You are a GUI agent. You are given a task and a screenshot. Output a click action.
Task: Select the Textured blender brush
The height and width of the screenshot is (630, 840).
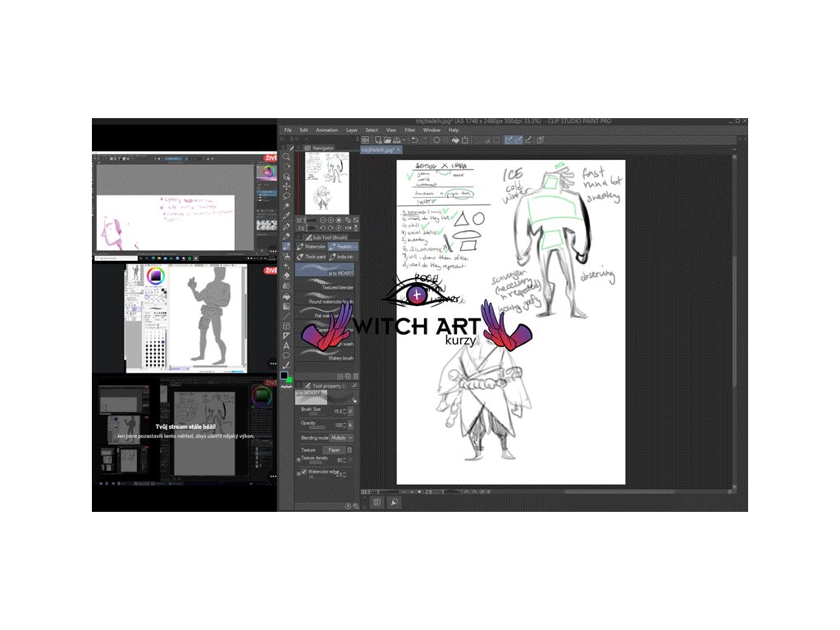(x=336, y=288)
